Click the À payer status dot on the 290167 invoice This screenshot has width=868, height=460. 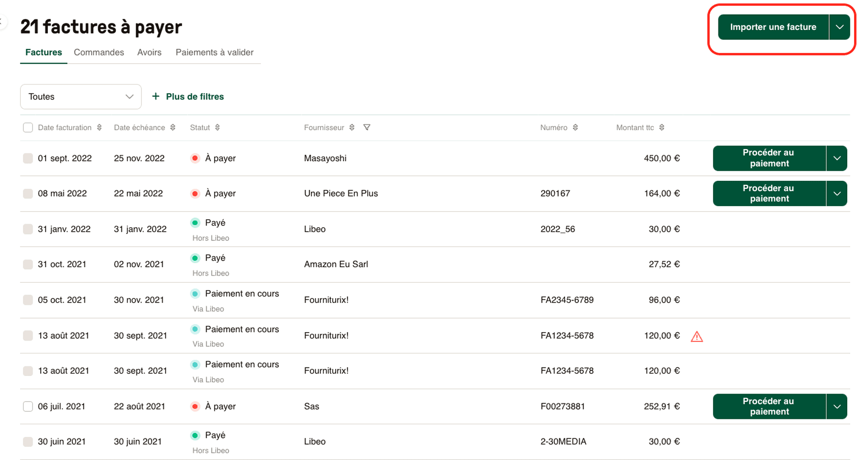click(195, 193)
